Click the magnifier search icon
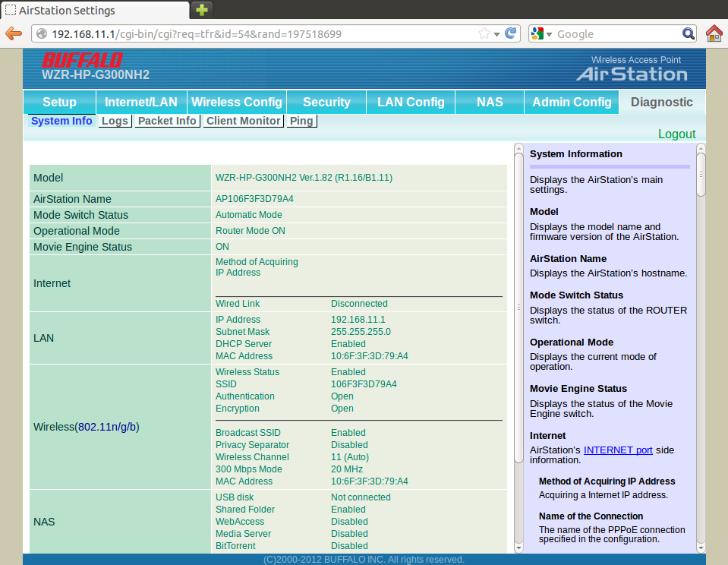The width and height of the screenshot is (728, 565). 688,33
